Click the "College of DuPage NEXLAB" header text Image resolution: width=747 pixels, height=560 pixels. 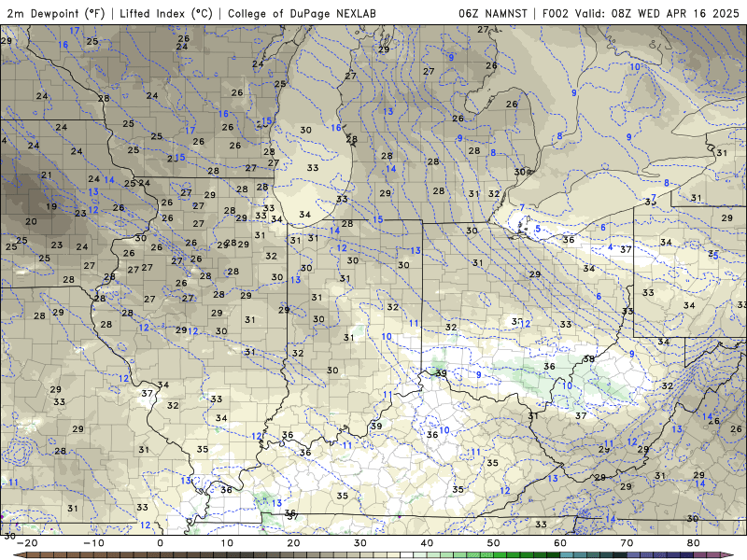pos(302,13)
